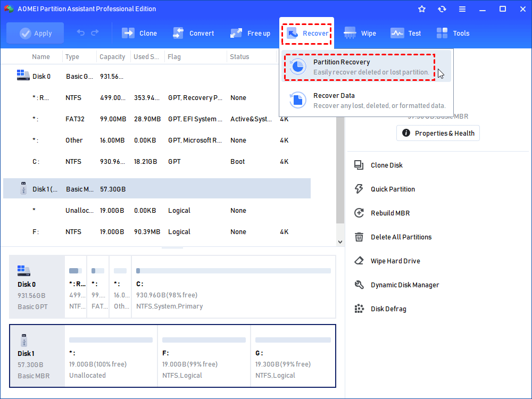
Task: Select Disk 0 block in disk map
Action: click(x=37, y=287)
